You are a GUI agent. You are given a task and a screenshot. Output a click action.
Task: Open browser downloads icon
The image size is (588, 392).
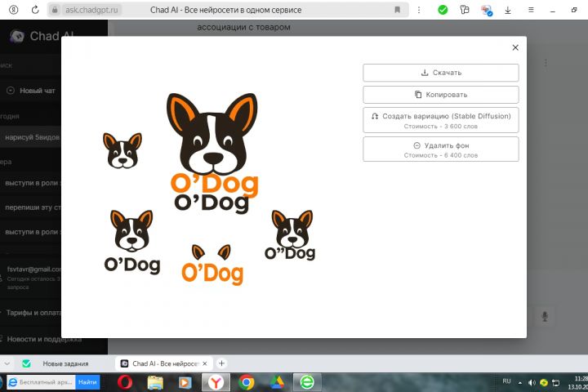508,10
